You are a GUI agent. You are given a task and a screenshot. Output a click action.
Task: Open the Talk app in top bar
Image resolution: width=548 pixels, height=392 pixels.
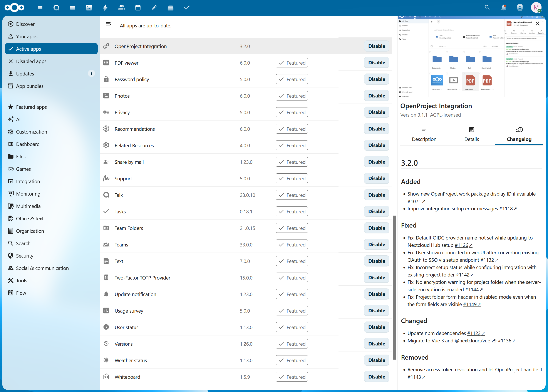click(x=56, y=8)
